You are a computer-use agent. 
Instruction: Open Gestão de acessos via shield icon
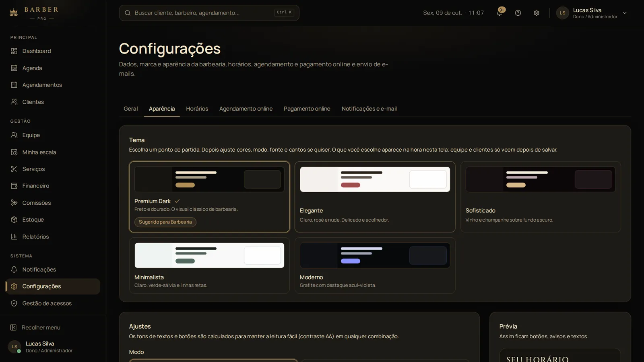14,303
